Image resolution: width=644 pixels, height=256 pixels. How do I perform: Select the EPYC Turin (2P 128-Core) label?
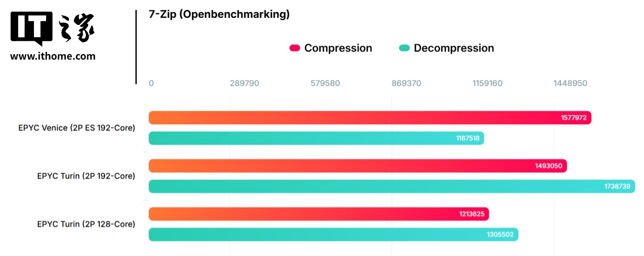(x=86, y=224)
